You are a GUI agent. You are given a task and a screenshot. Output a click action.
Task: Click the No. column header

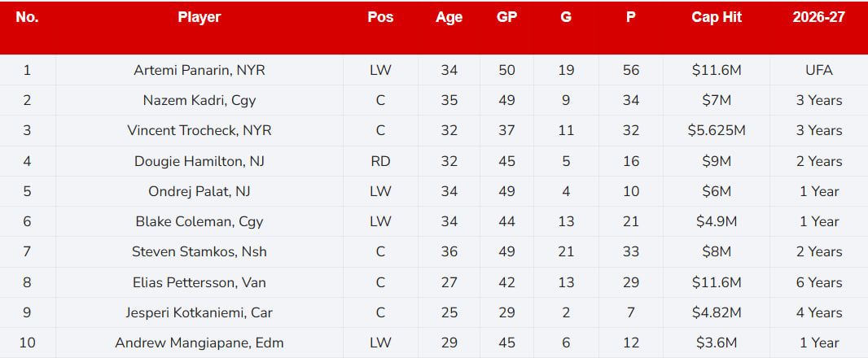(27, 17)
